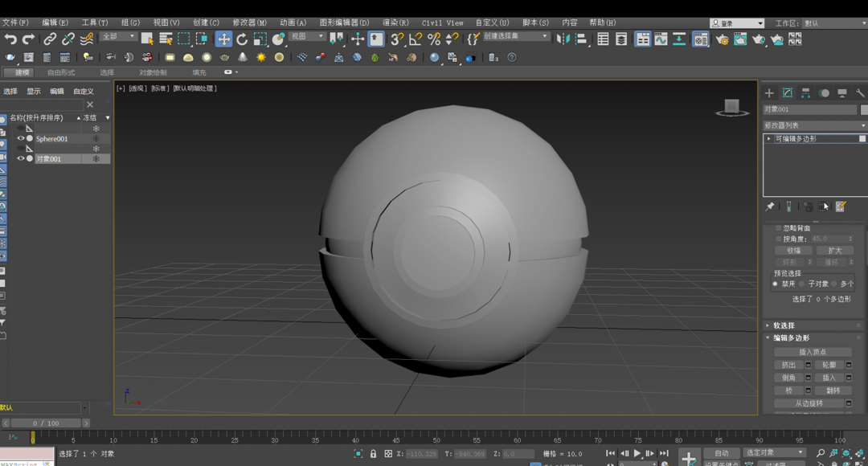Click the Angle Snap toggle icon
The image size is (868, 466).
tap(416, 39)
